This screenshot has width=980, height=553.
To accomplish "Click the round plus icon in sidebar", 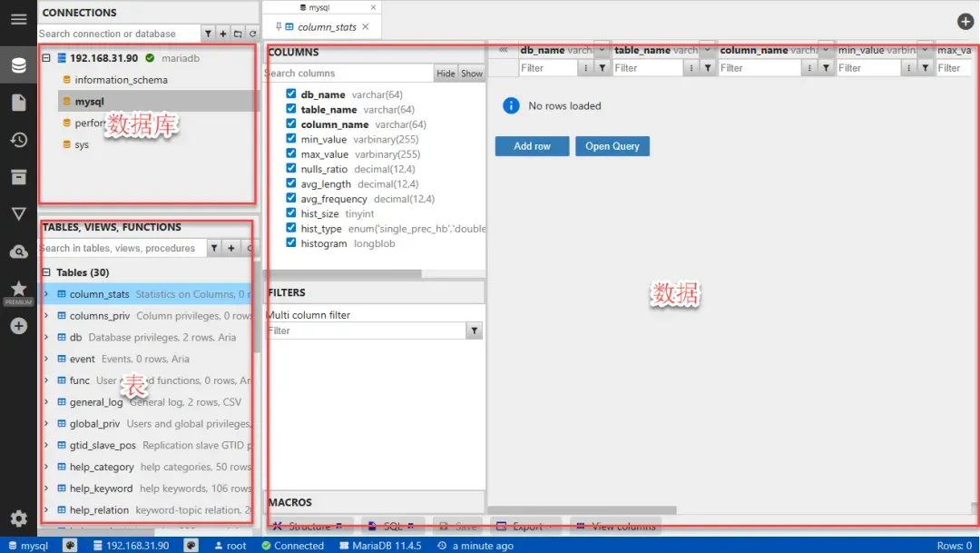I will pyautogui.click(x=18, y=326).
